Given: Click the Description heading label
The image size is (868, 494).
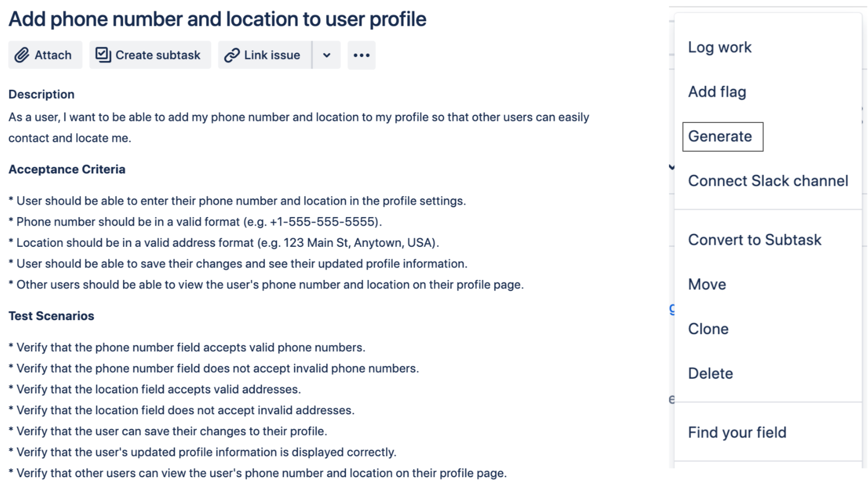Looking at the screenshot, I should click(41, 94).
